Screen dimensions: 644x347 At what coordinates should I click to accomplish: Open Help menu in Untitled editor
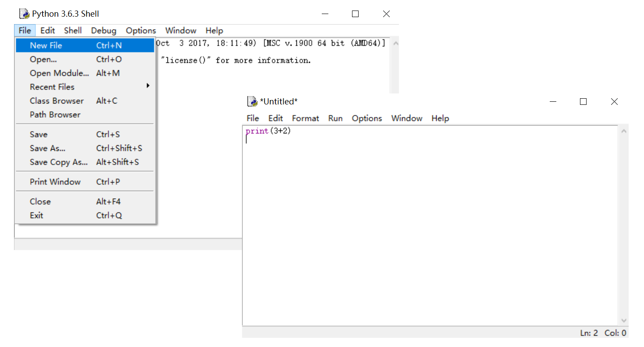(x=440, y=118)
